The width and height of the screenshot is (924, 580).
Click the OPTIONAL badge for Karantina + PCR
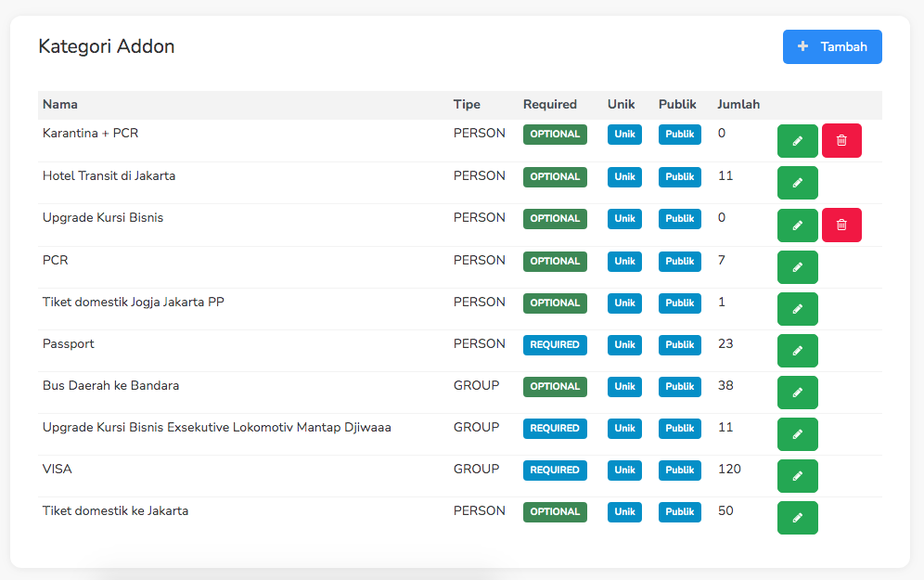coord(555,135)
